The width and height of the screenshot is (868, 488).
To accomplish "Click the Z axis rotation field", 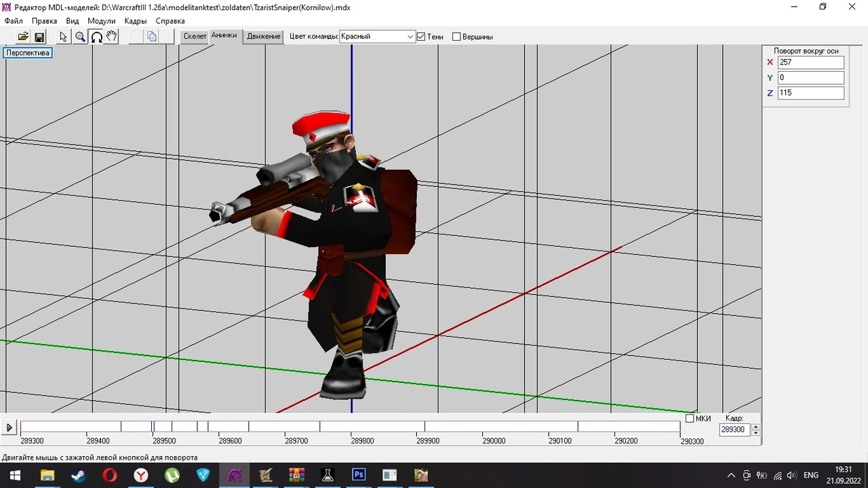I will pyautogui.click(x=811, y=93).
